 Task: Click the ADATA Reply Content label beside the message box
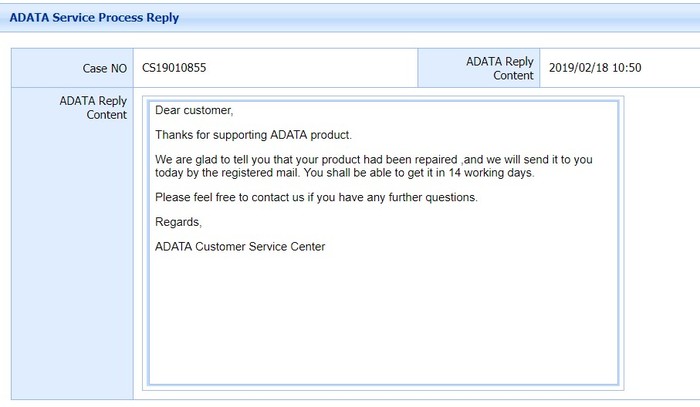(93, 108)
